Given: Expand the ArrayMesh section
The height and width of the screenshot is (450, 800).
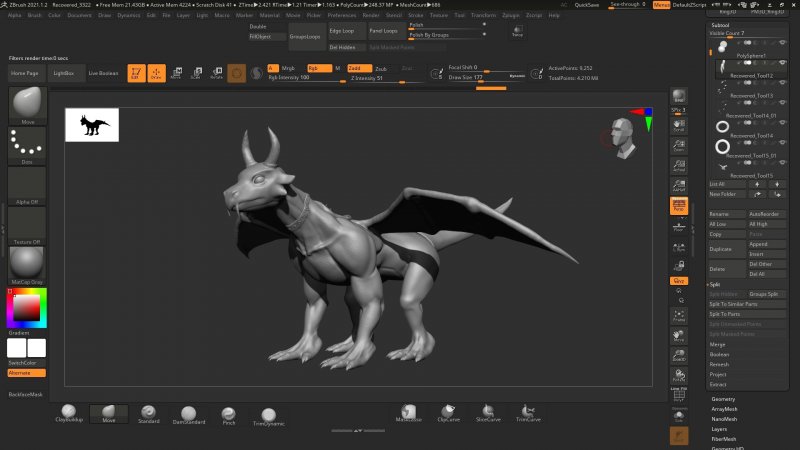Looking at the screenshot, I should pos(724,409).
